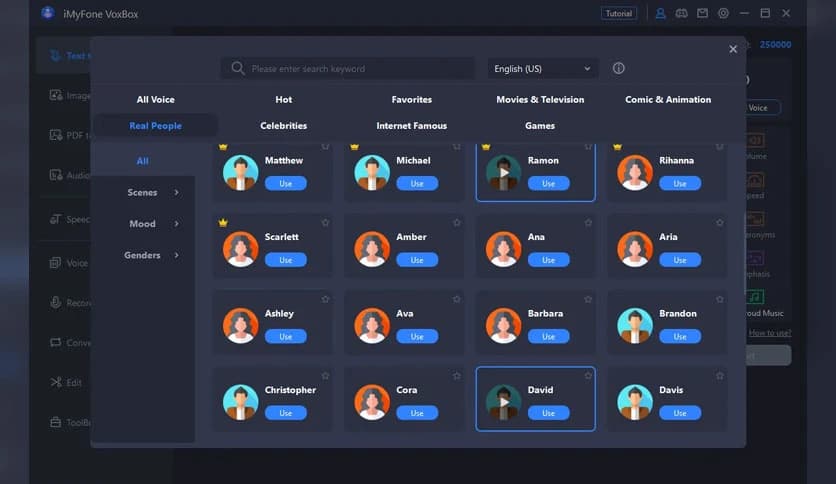Click the Tutorial button in title bar

click(618, 13)
